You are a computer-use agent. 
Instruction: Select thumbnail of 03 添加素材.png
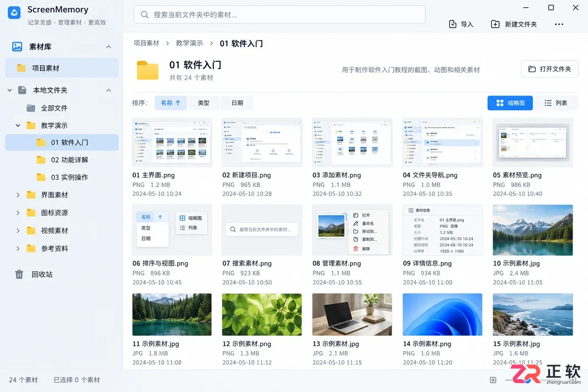pyautogui.click(x=352, y=142)
